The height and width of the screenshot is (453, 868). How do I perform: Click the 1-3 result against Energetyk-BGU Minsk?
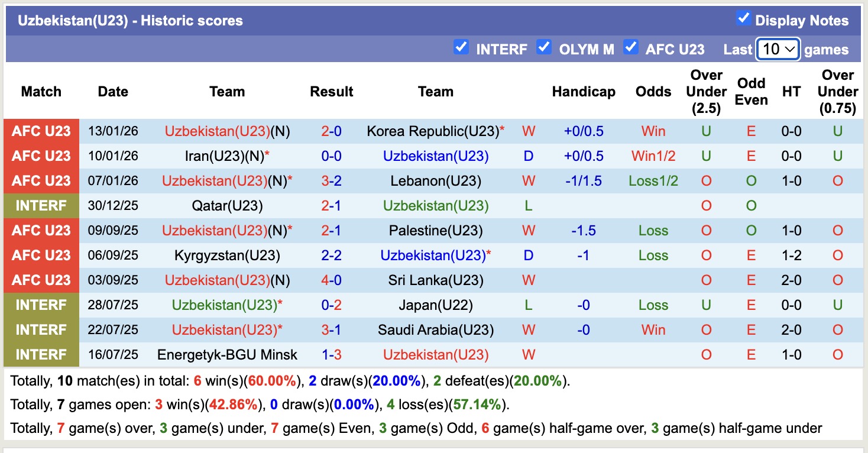pyautogui.click(x=331, y=355)
